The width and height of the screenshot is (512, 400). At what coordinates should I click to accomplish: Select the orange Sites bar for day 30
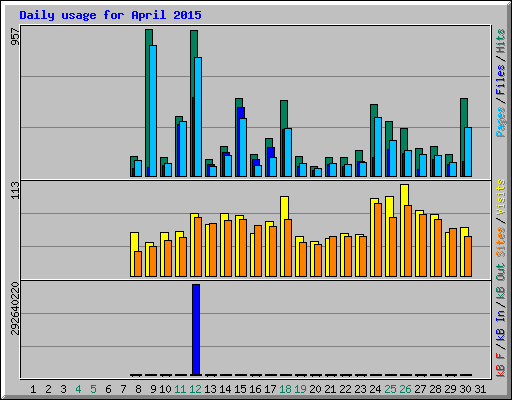point(468,256)
